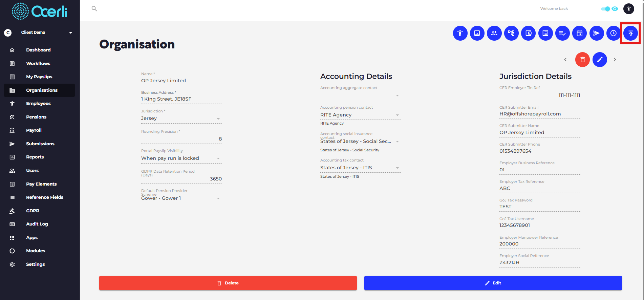Click the calendar icon button
This screenshot has width=644, height=300.
point(580,33)
